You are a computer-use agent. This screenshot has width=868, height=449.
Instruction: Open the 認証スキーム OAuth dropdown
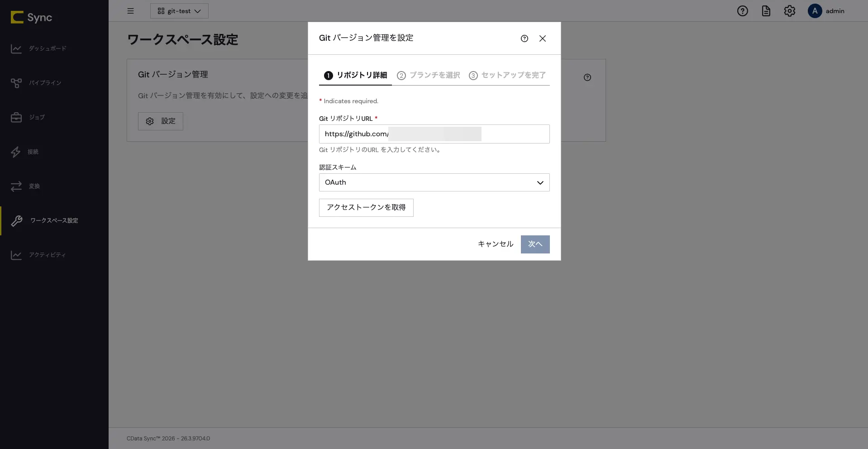[x=434, y=182]
